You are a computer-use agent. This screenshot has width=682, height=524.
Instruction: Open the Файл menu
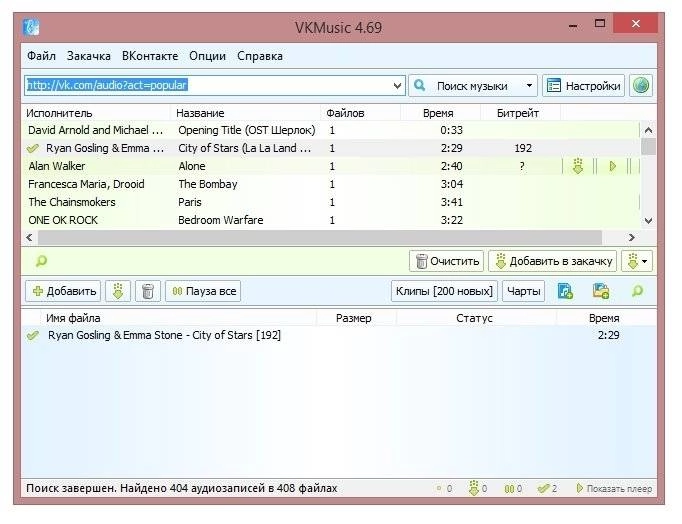[41, 56]
